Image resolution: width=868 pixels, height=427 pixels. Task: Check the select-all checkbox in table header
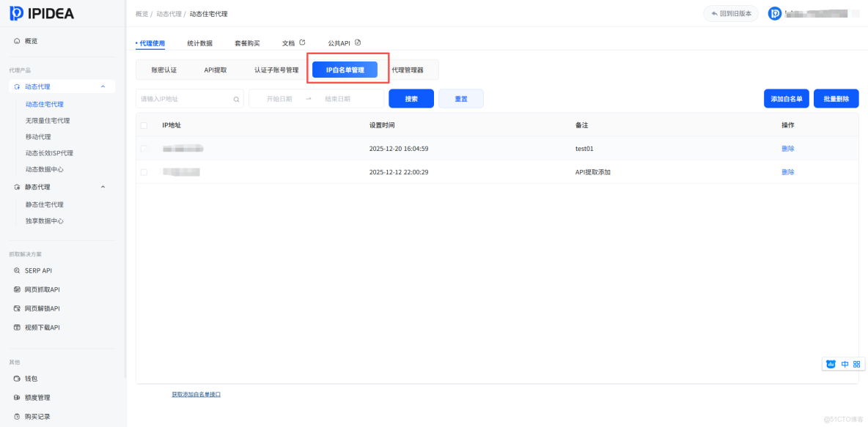[144, 125]
